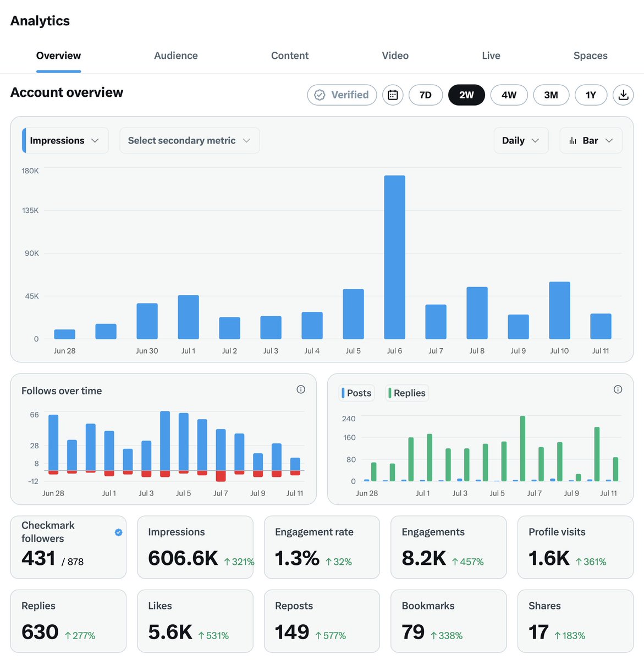Screen dimensions: 644x660
Task: Switch to the Spaces tab
Action: pos(591,56)
